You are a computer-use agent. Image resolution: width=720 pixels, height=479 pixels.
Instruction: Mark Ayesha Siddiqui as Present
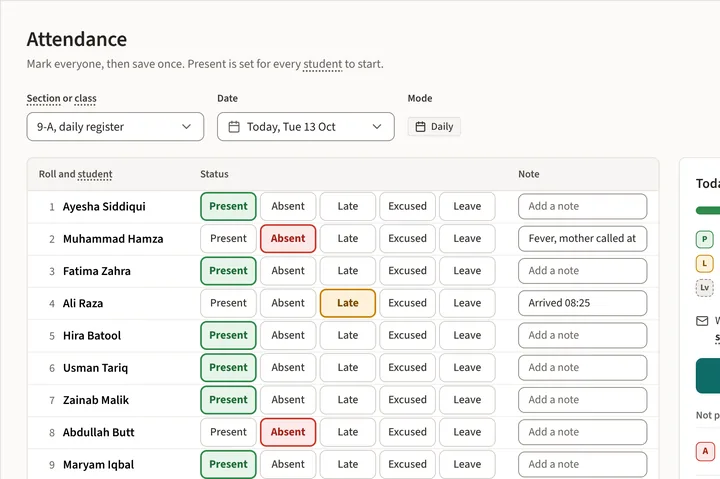coord(228,206)
